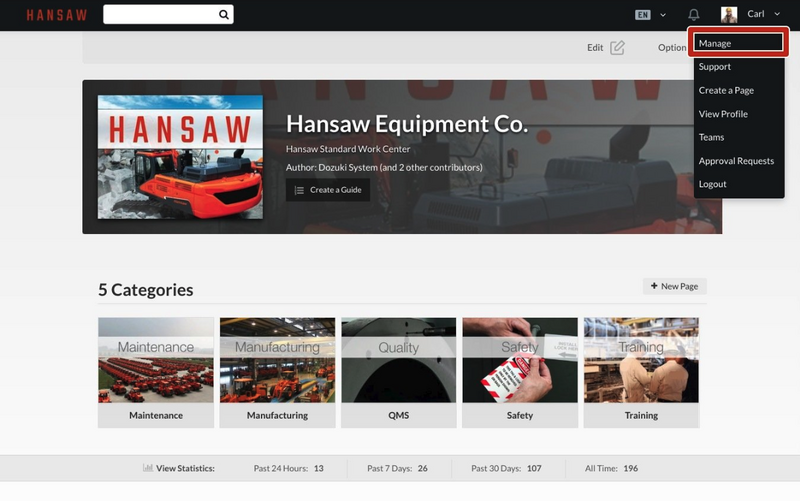This screenshot has height=501, width=800.
Task: Click the Create a Guide button
Action: tap(328, 190)
